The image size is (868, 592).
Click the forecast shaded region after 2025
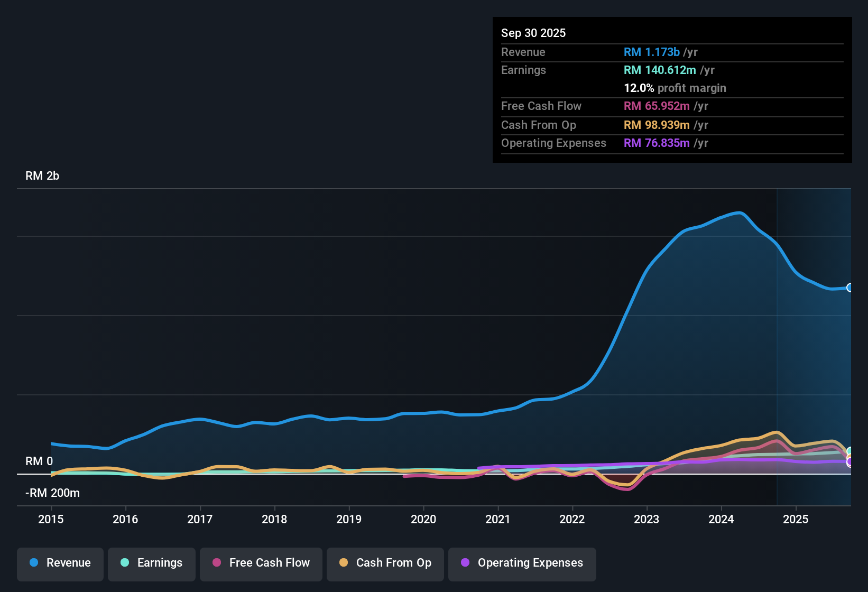(814, 344)
